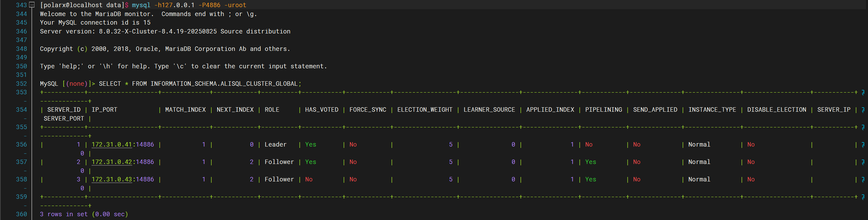Open the 172.31.0.42 IP address link
The width and height of the screenshot is (868, 220).
[x=111, y=162]
